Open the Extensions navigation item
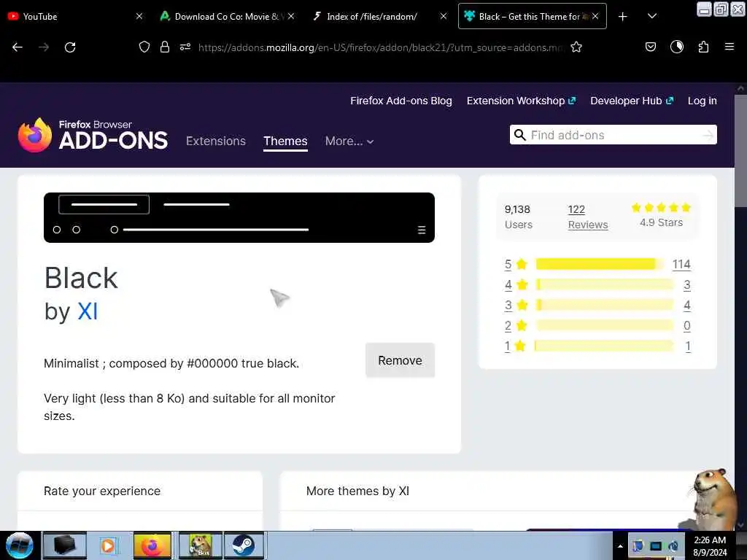Image resolution: width=747 pixels, height=560 pixels. click(216, 141)
